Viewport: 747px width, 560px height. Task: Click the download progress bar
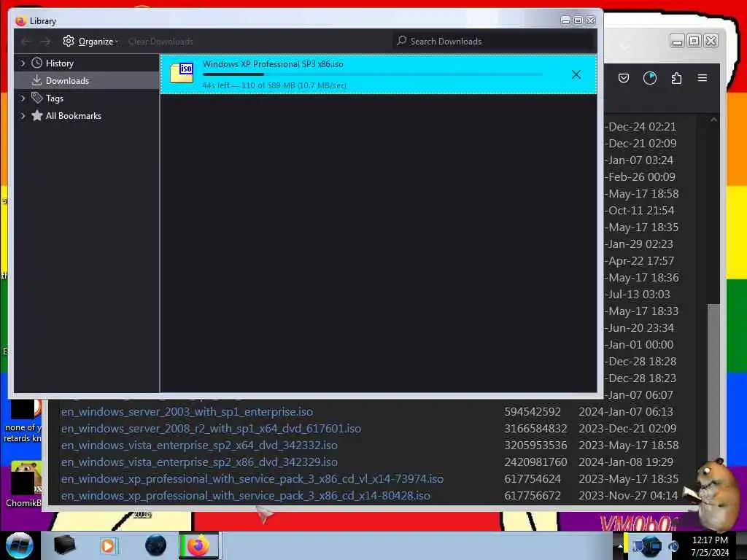coord(372,74)
